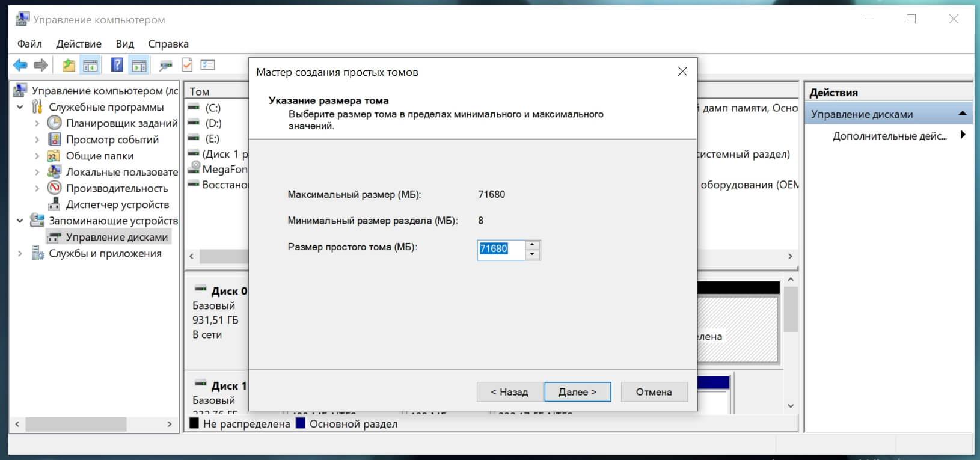Open the Файл menu
980x460 pixels.
coord(29,44)
